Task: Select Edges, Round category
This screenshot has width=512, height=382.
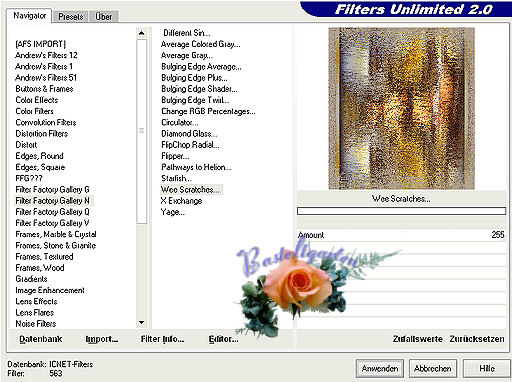Action: click(39, 156)
